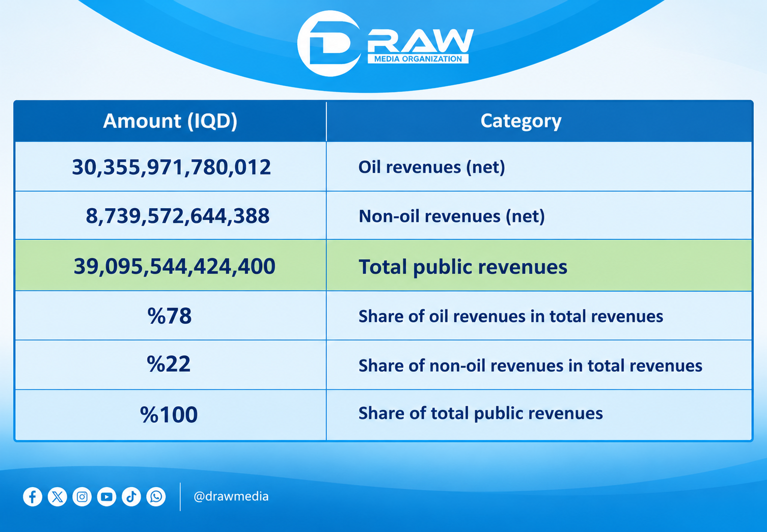This screenshot has width=767, height=532.
Task: Click the Facebook icon
Action: point(33,497)
